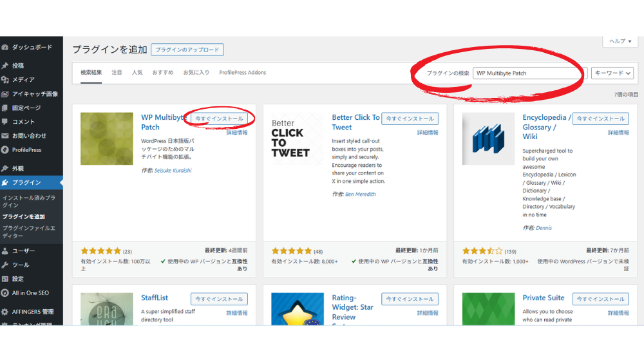The image size is (644, 362).
Task: Install Private Suite plugin now
Action: coord(600,299)
